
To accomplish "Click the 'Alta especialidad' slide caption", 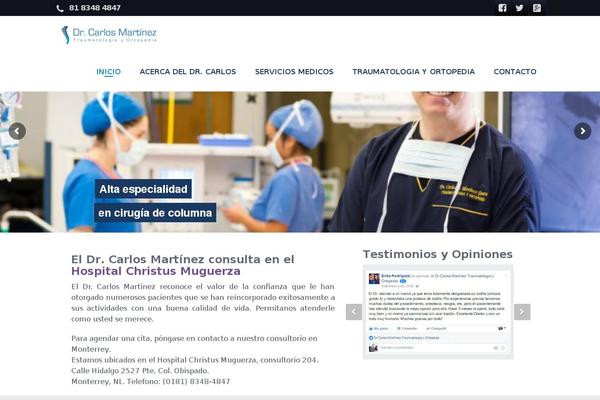I will click(143, 189).
